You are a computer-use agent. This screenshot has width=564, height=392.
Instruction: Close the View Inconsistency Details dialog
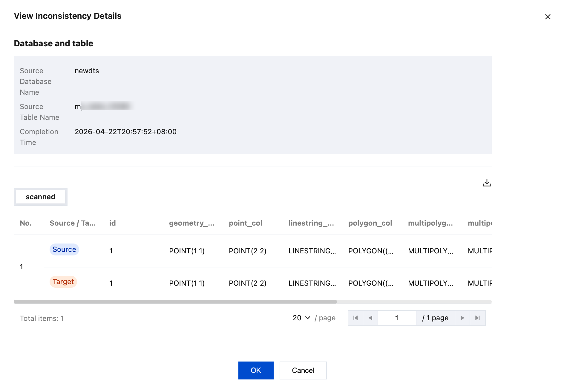tap(548, 17)
